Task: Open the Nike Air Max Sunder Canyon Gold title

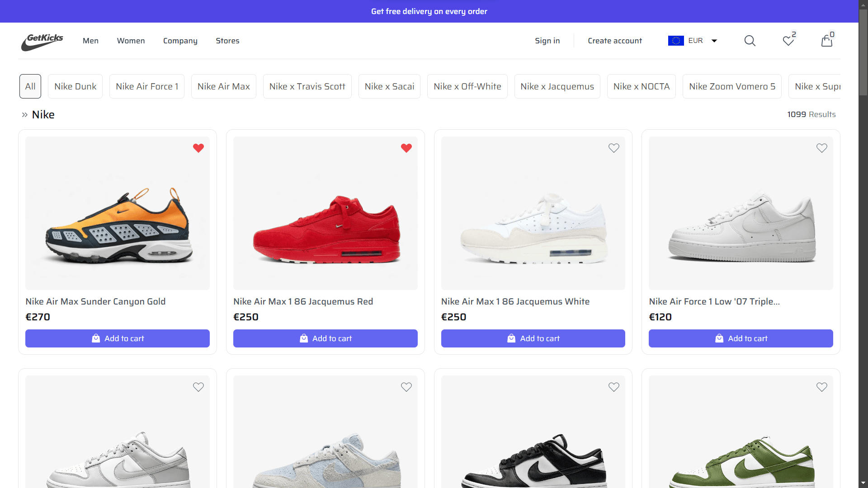Action: (95, 301)
